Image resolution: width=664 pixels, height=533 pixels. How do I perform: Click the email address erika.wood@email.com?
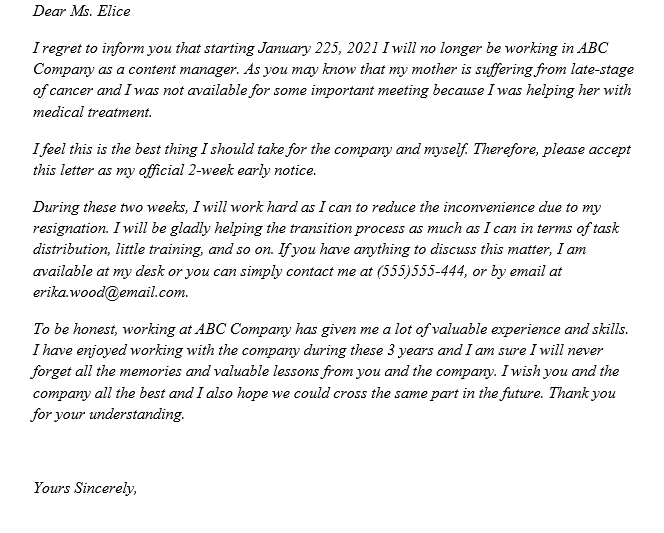coord(110,292)
